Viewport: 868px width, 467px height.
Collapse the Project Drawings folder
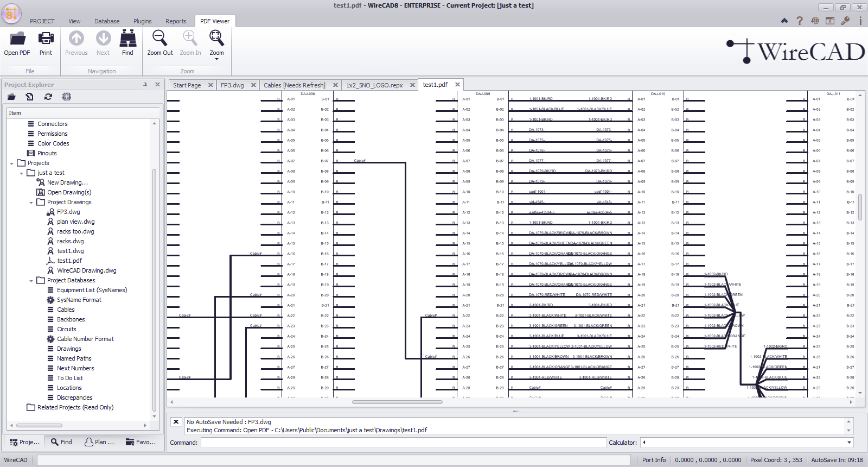[x=31, y=203]
